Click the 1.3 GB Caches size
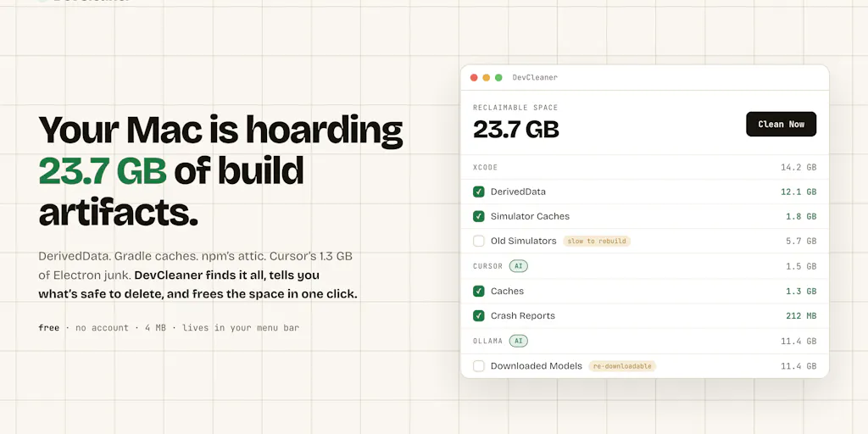Screen dimensions: 868x434 pos(801,292)
